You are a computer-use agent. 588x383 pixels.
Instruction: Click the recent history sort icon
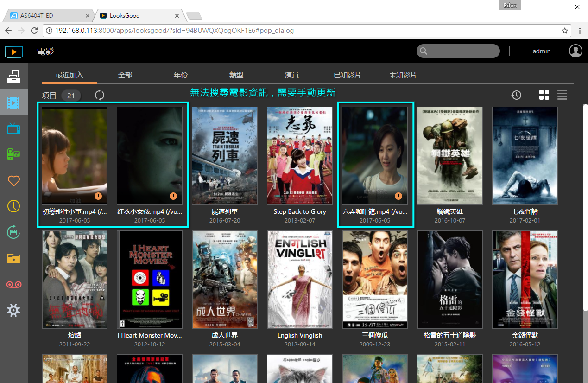point(516,95)
